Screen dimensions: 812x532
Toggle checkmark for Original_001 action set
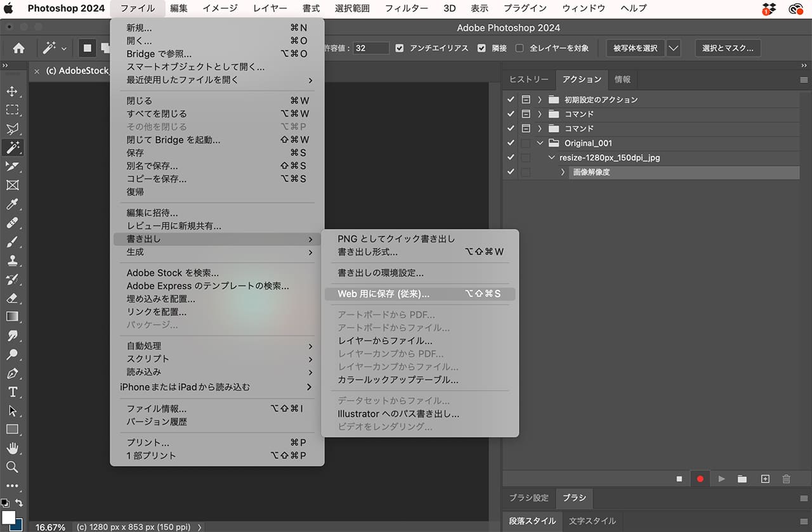pyautogui.click(x=511, y=143)
